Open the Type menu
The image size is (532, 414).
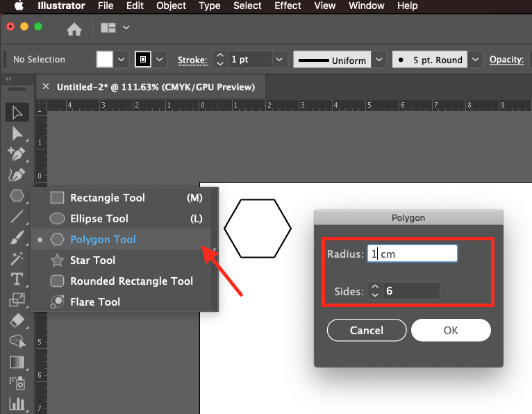pyautogui.click(x=209, y=6)
